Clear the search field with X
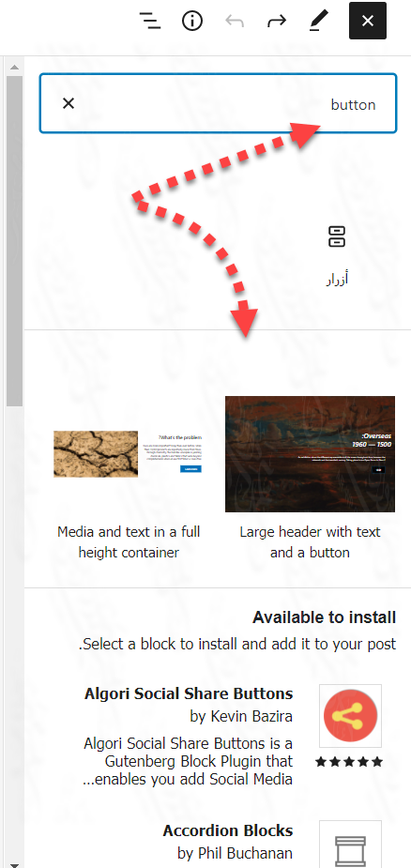This screenshot has width=411, height=868. tap(68, 103)
